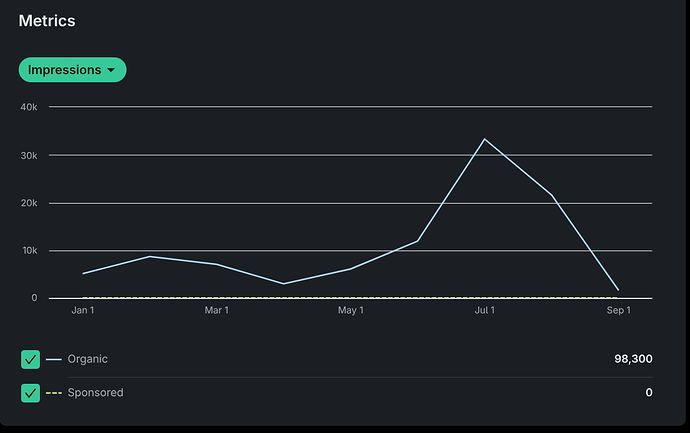Click the Mar 1 x-axis label
The width and height of the screenshot is (690, 433).
pos(217,311)
